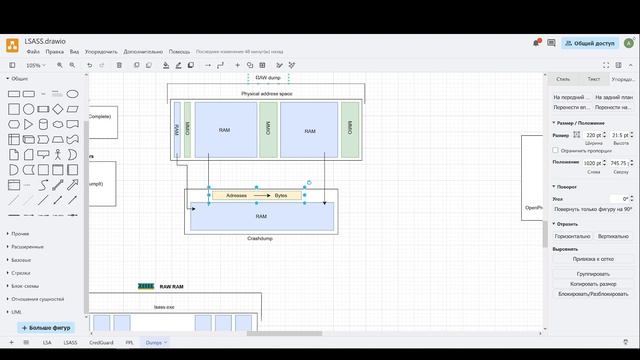This screenshot has height=360, width=640.
Task: Click the draw.io orange logo
Action: [12, 45]
